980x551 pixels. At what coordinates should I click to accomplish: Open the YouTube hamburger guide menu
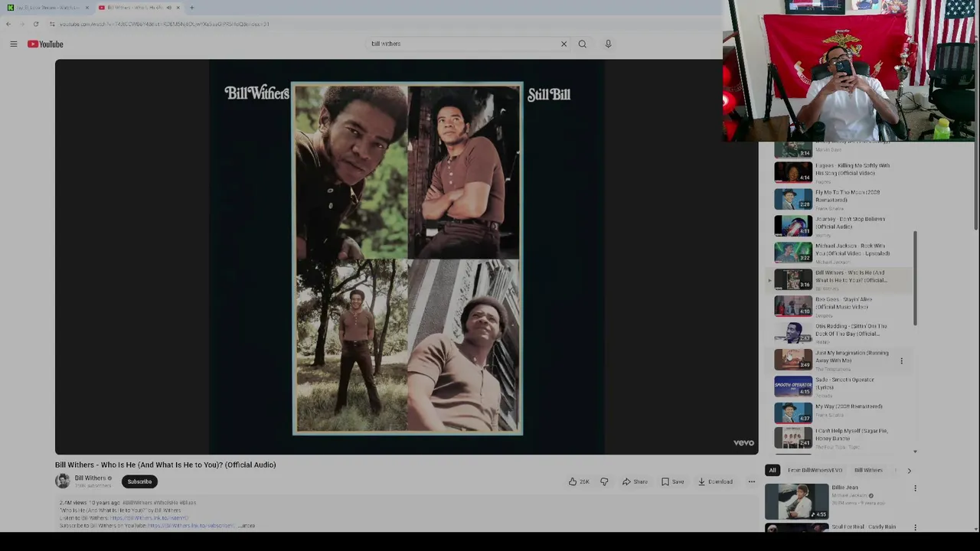click(13, 44)
